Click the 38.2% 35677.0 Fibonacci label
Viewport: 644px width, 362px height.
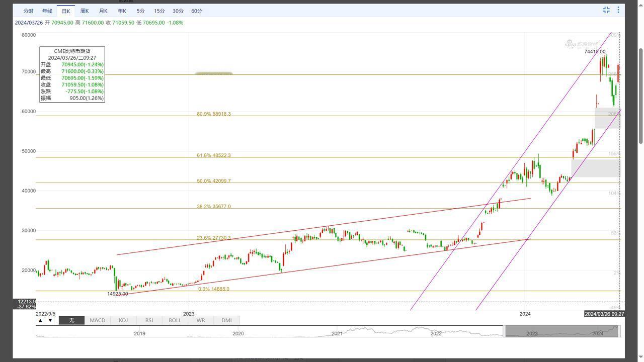click(x=214, y=207)
